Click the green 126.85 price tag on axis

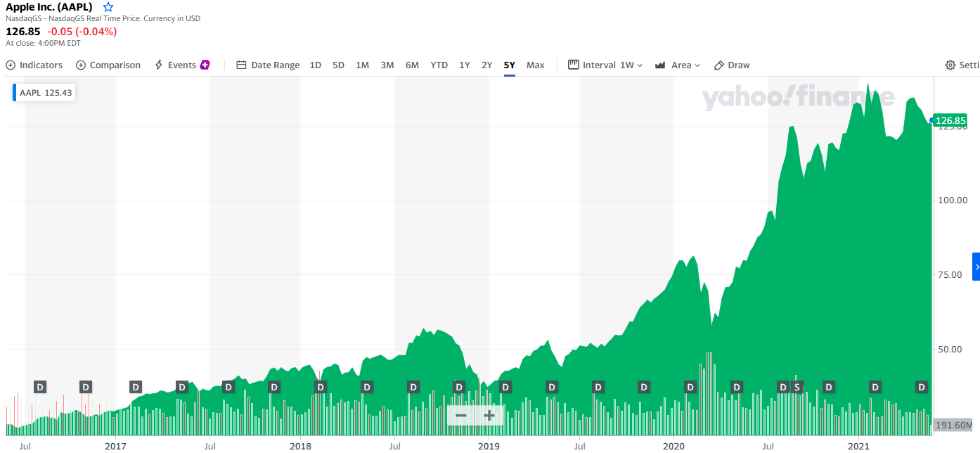[950, 120]
